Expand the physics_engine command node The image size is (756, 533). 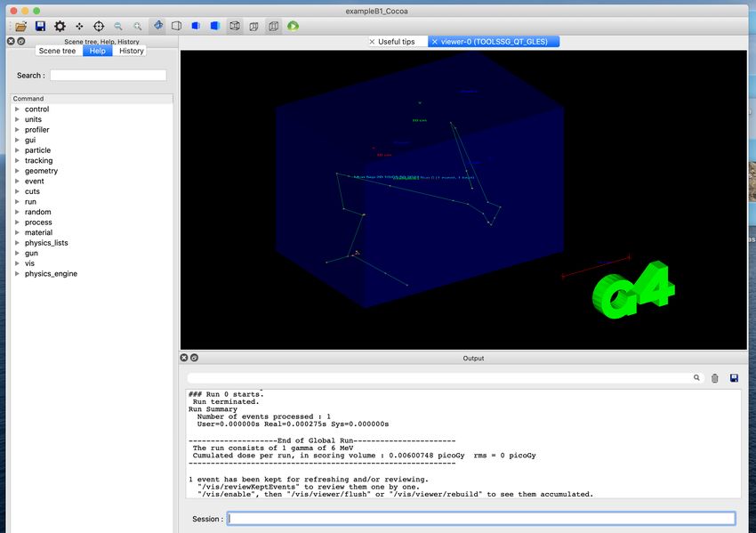tap(17, 273)
